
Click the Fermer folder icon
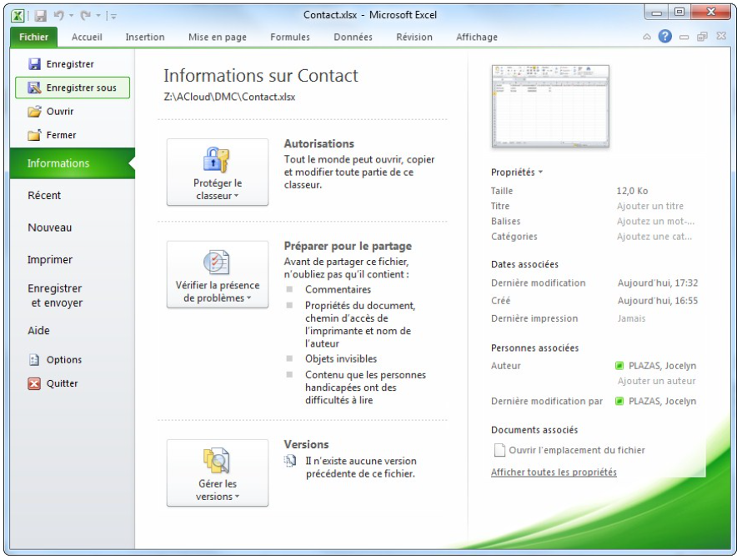(x=34, y=135)
